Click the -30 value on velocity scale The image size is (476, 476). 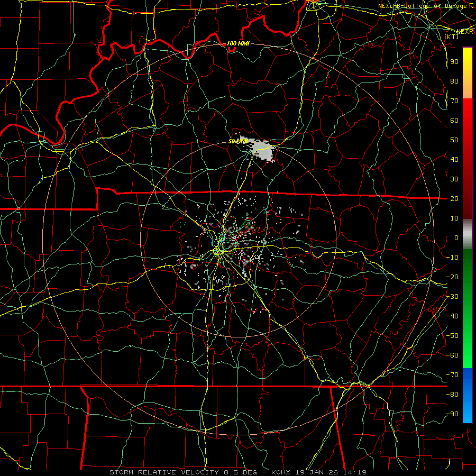[453, 297]
